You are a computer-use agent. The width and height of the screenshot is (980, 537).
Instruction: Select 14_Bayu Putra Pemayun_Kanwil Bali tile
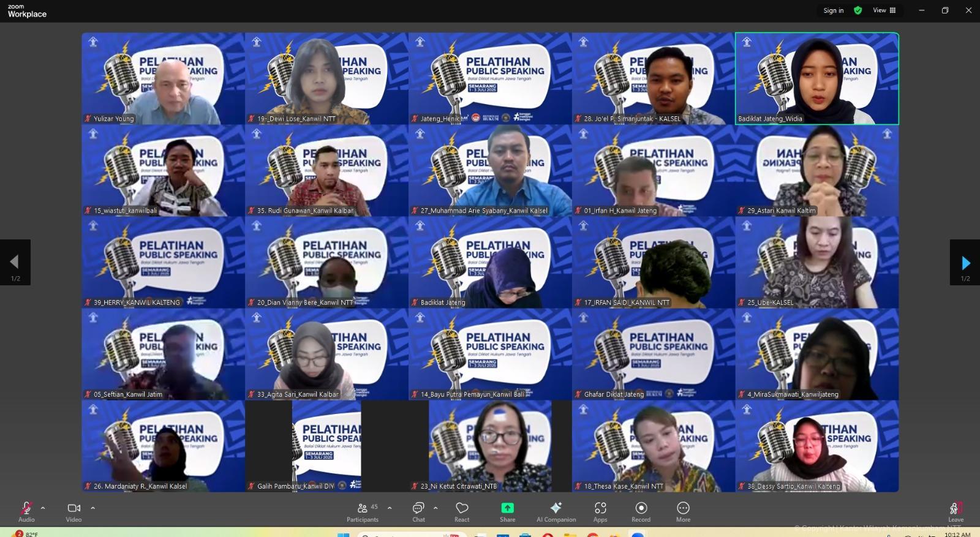(x=490, y=354)
